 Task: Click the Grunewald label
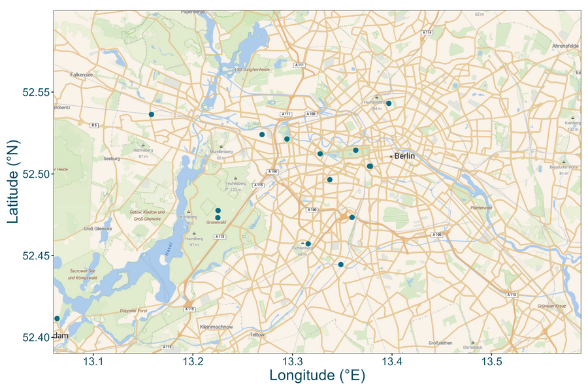pos(216,222)
